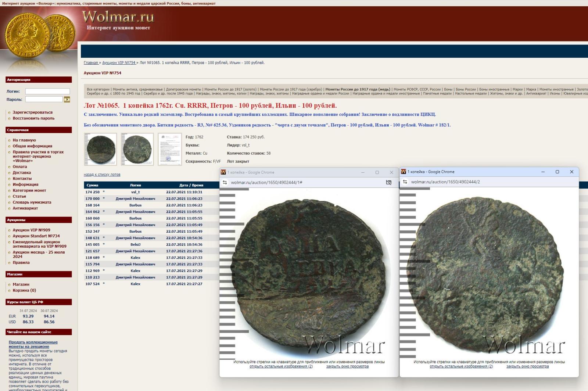This screenshot has height=391, width=588.
Task: Click закрыть окно просмотра in right popup
Action: pyautogui.click(x=527, y=366)
